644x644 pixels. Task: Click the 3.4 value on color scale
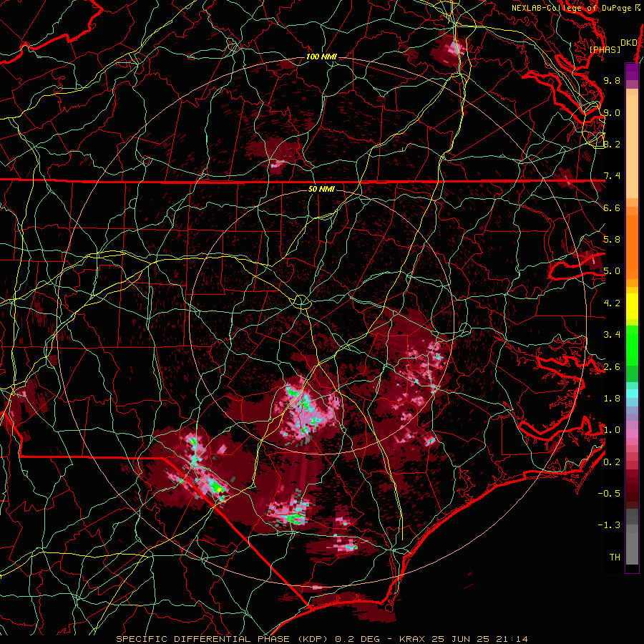click(x=612, y=335)
